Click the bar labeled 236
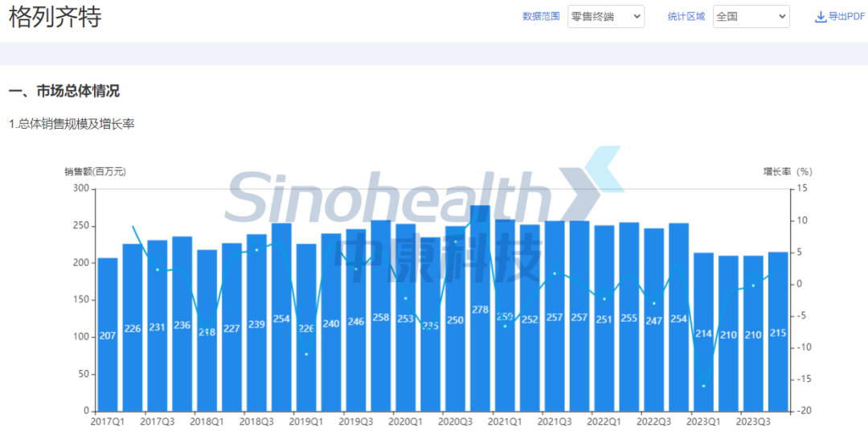The image size is (868, 432). [x=182, y=324]
